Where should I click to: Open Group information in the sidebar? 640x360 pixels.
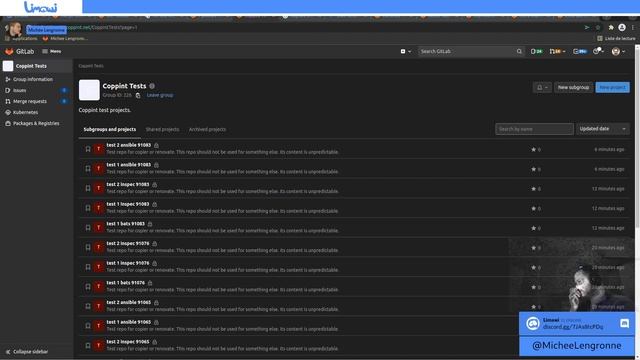(33, 79)
